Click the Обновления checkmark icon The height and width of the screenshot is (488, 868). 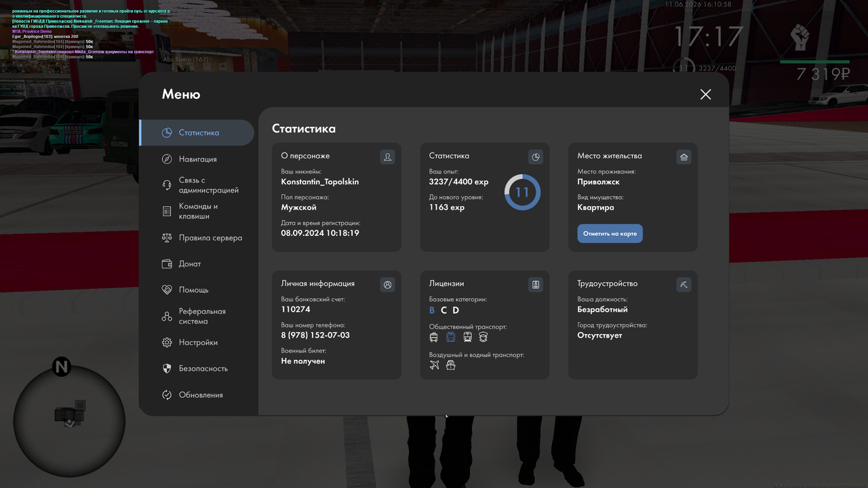[x=167, y=395]
